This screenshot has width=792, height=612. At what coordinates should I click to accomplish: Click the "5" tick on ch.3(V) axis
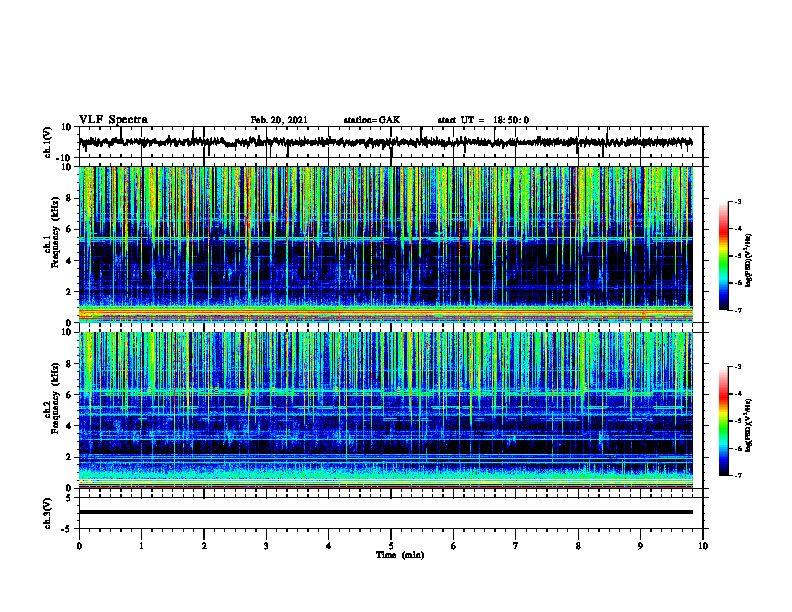click(x=70, y=498)
